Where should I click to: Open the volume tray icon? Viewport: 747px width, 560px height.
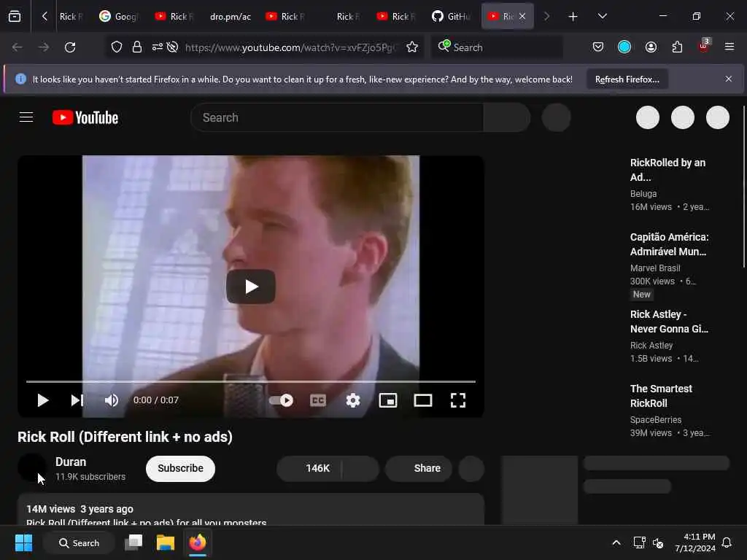[x=658, y=542]
